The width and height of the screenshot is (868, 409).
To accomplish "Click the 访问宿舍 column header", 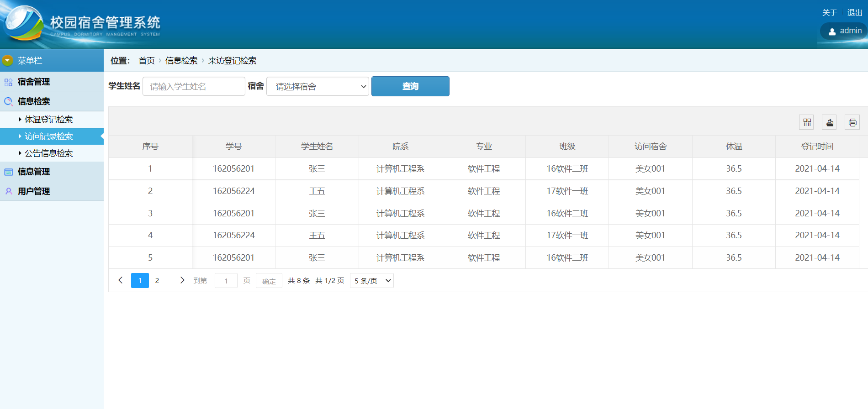I will pyautogui.click(x=651, y=147).
